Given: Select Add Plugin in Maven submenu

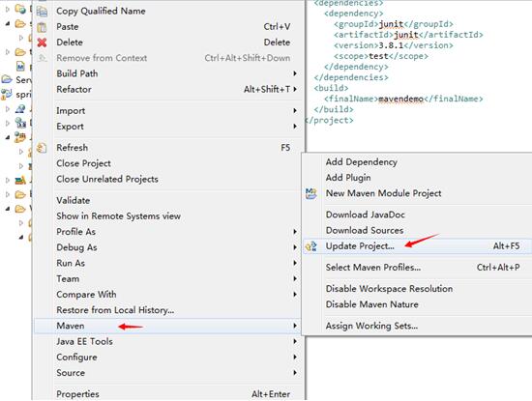Looking at the screenshot, I should pos(417,178).
